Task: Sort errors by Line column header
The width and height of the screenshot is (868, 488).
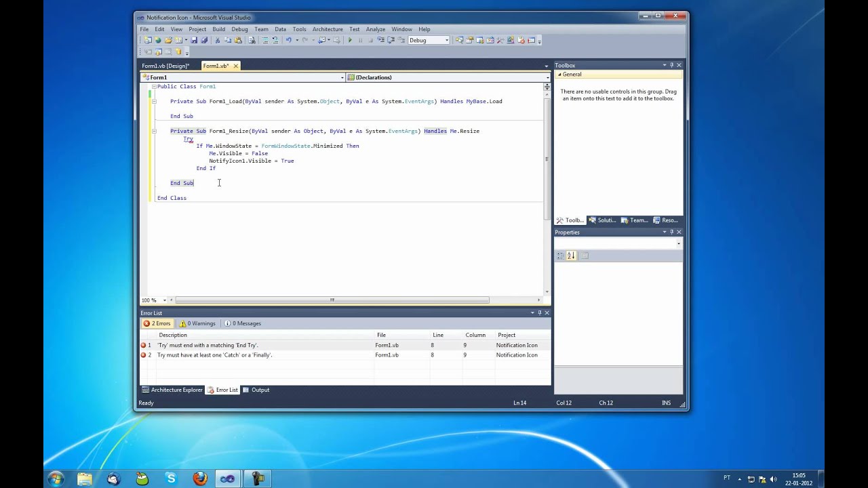Action: pyautogui.click(x=446, y=335)
